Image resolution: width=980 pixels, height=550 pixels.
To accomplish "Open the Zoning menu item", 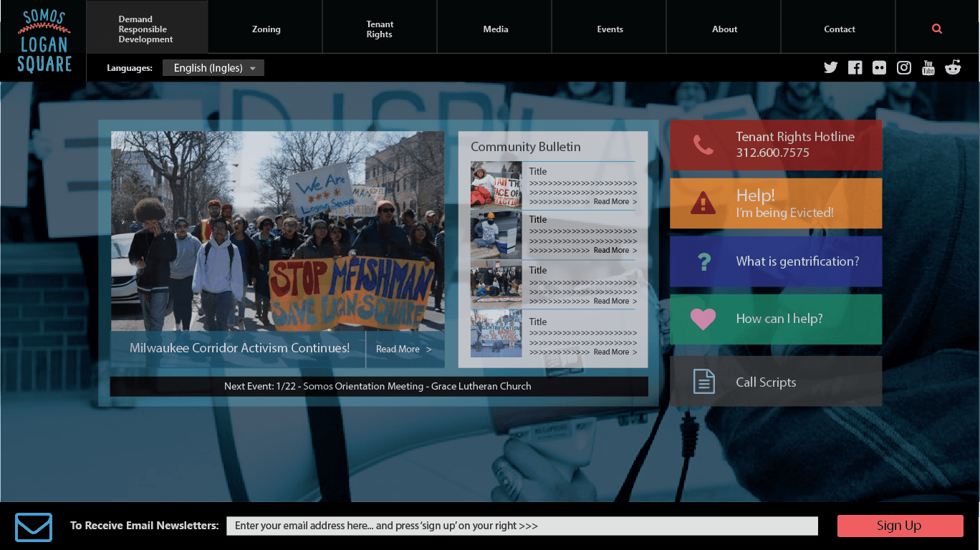I will [266, 29].
